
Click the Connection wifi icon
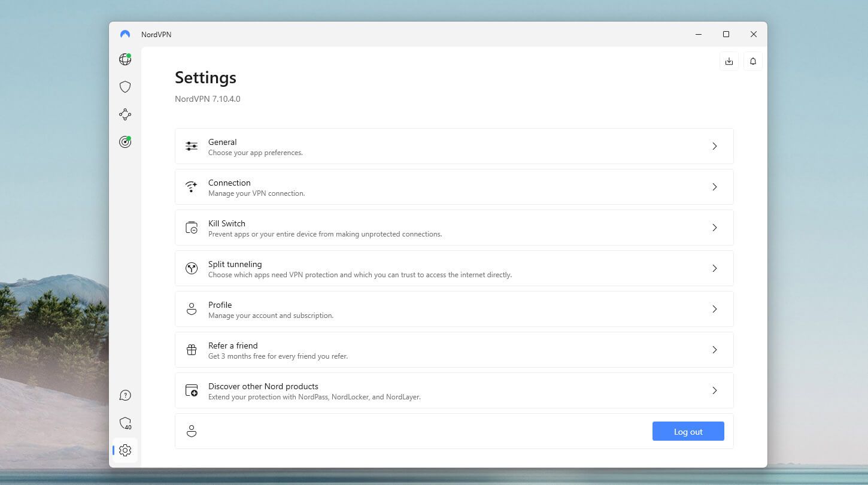click(192, 187)
